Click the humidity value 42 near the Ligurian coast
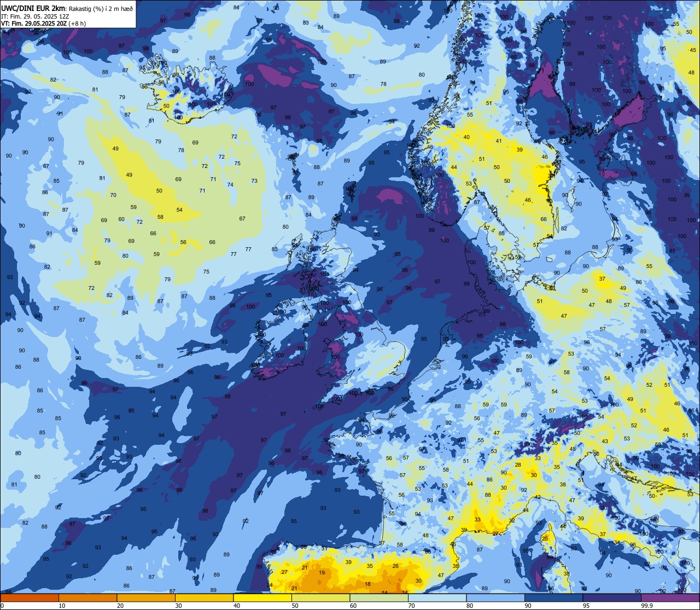700x610 pixels. pyautogui.click(x=538, y=497)
